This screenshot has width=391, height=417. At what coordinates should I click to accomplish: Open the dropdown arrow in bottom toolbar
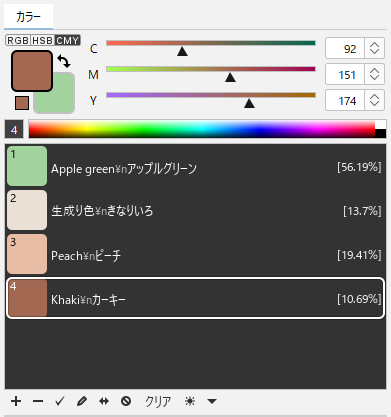(x=212, y=401)
